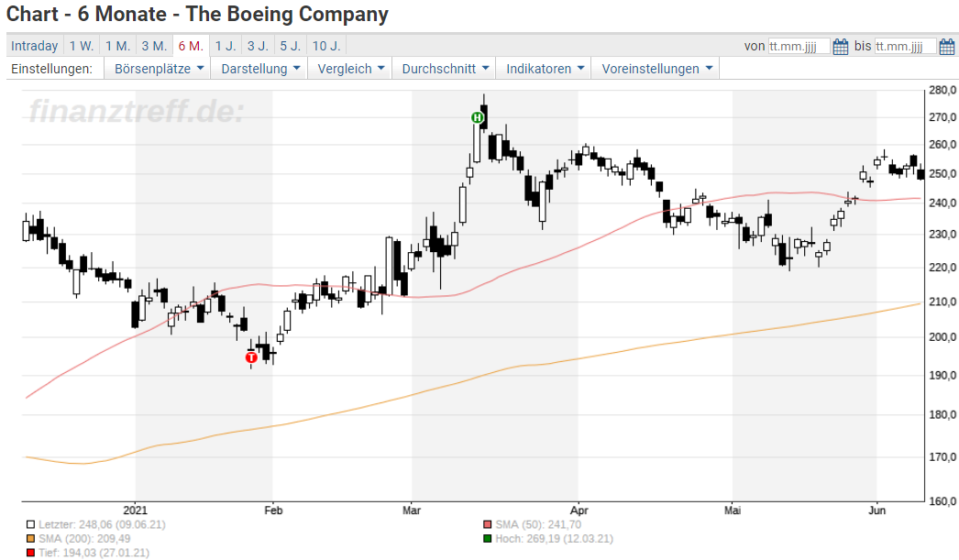Viewport: 959px width, 560px height.
Task: Click the orange SMA (200) legend swatch
Action: 30,539
